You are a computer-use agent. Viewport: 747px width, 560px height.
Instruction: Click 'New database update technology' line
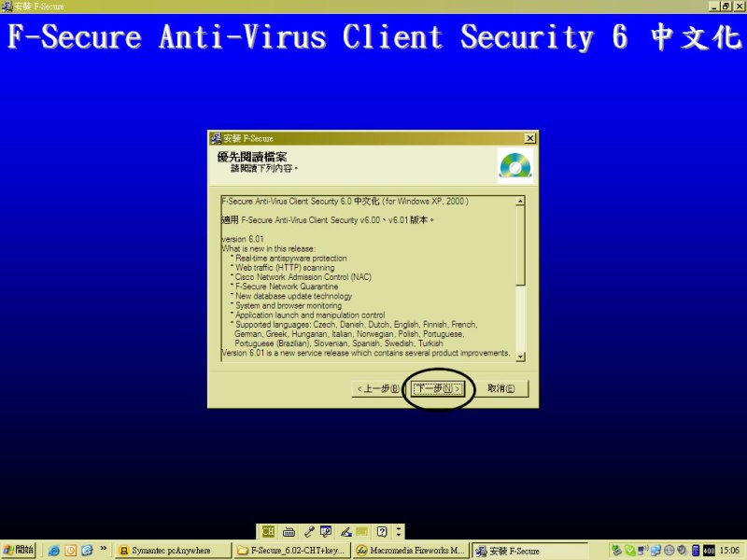pyautogui.click(x=293, y=296)
